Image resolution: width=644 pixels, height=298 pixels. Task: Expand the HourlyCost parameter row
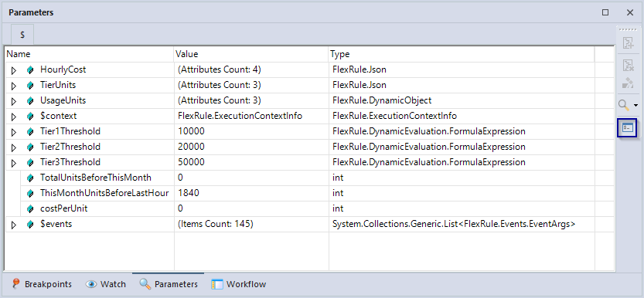[x=14, y=70]
